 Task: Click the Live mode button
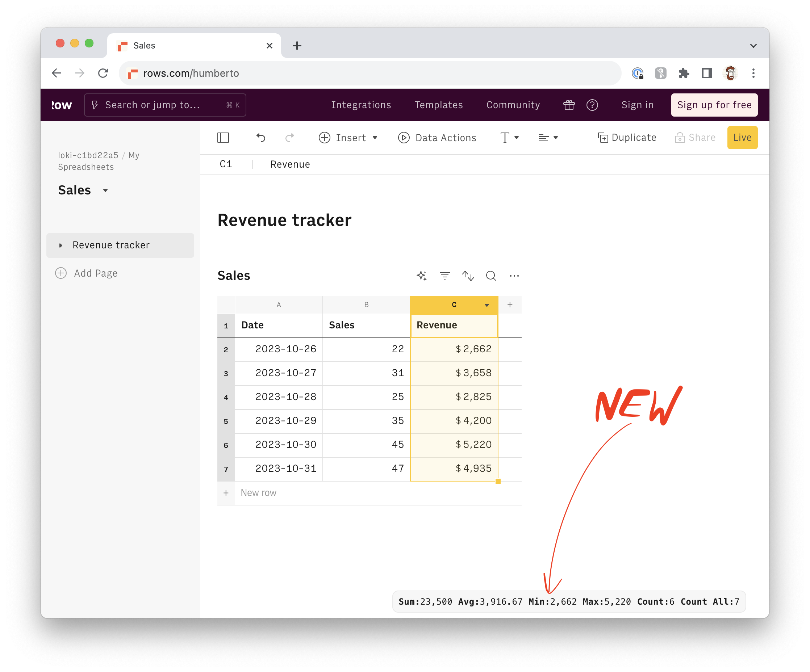(742, 138)
